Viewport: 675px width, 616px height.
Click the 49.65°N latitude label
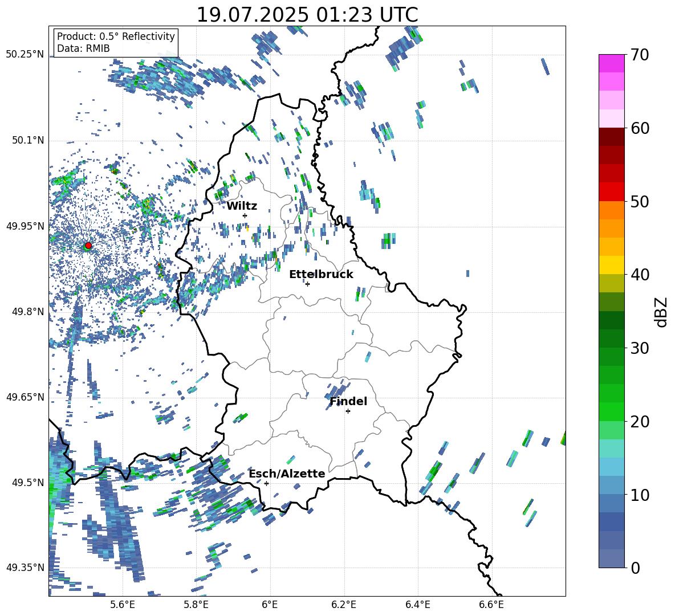(25, 397)
